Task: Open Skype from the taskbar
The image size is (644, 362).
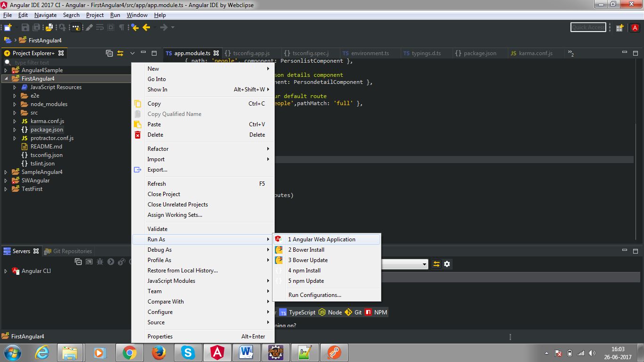Action: point(188,352)
